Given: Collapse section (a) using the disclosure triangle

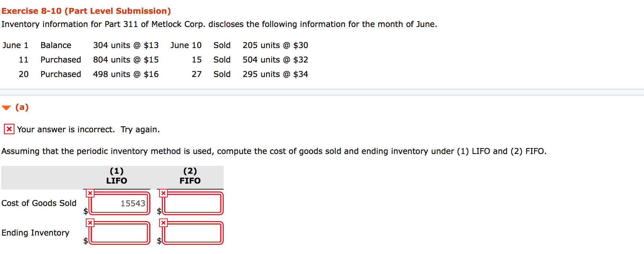Looking at the screenshot, I should 6,107.
